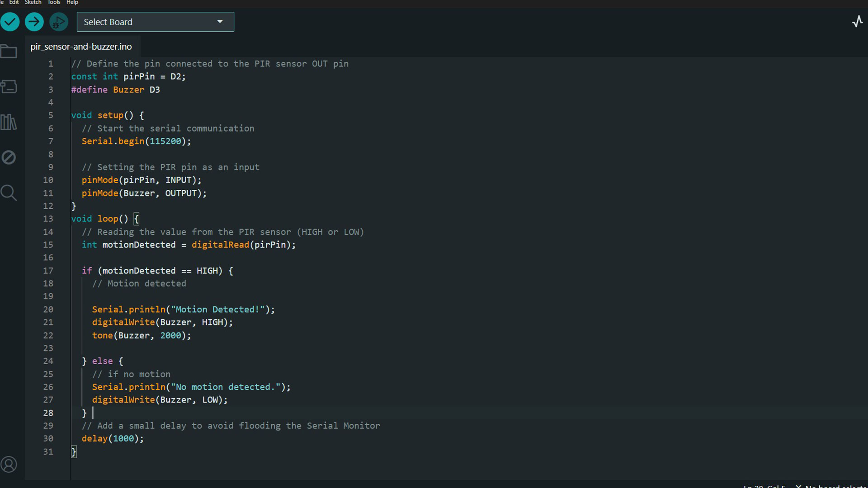
Task: Click comment 'Setting the PIR pin as an input'
Action: pos(170,167)
